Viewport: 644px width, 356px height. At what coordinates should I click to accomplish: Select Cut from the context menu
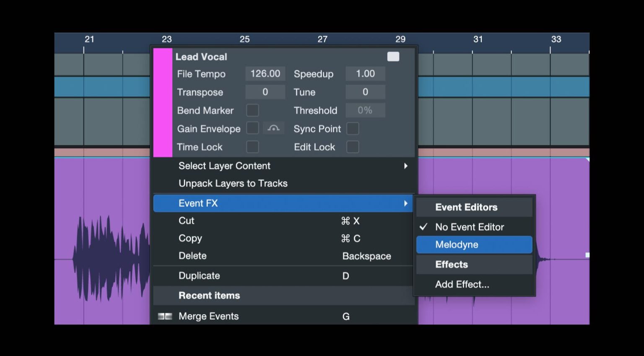tap(187, 221)
